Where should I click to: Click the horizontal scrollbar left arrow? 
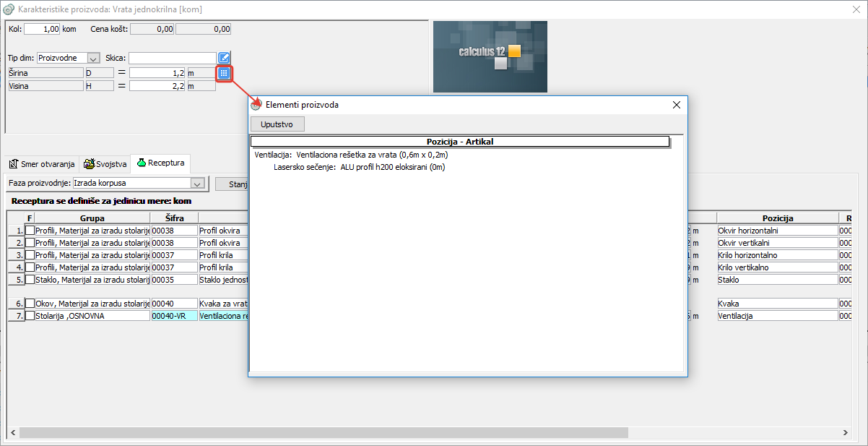[x=12, y=432]
